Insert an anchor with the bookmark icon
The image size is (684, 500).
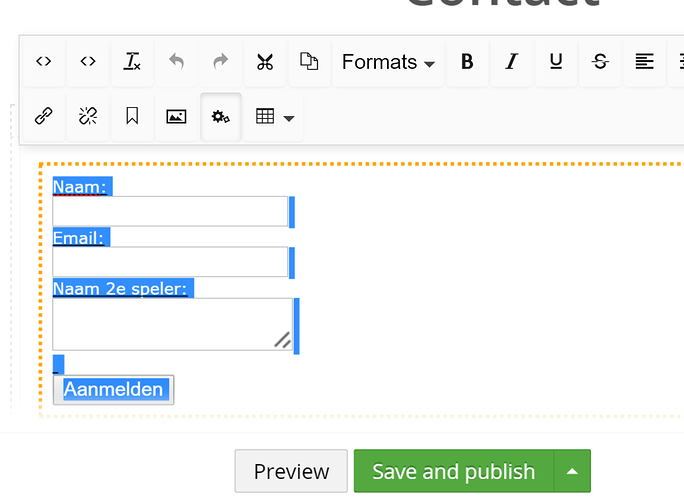point(132,116)
